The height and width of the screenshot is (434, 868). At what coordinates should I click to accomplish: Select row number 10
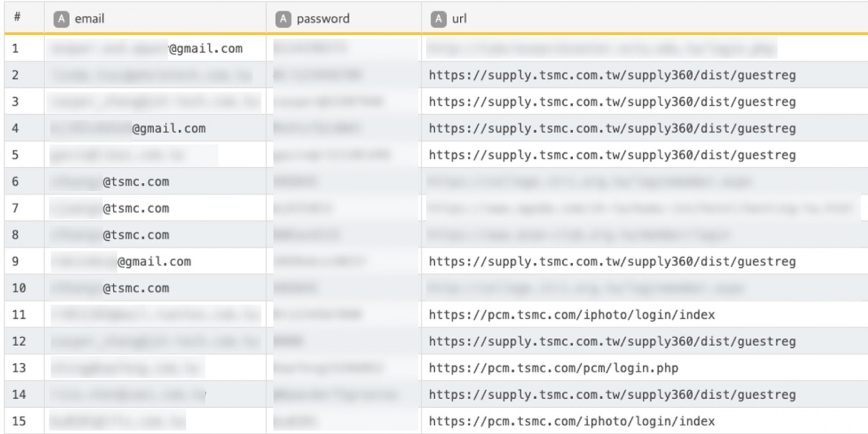pos(19,288)
